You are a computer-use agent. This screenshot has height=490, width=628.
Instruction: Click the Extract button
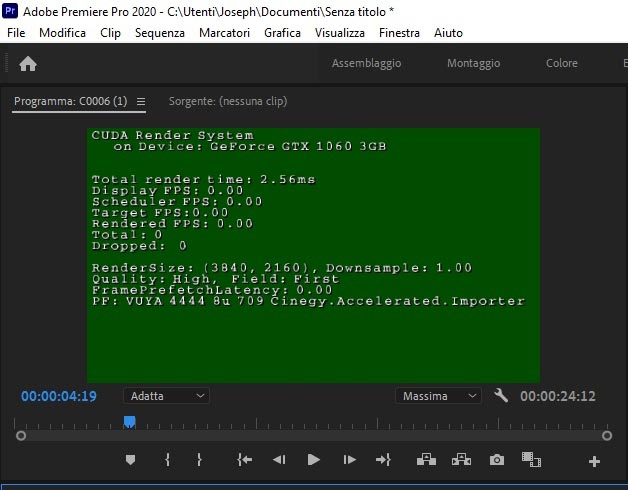(x=461, y=460)
